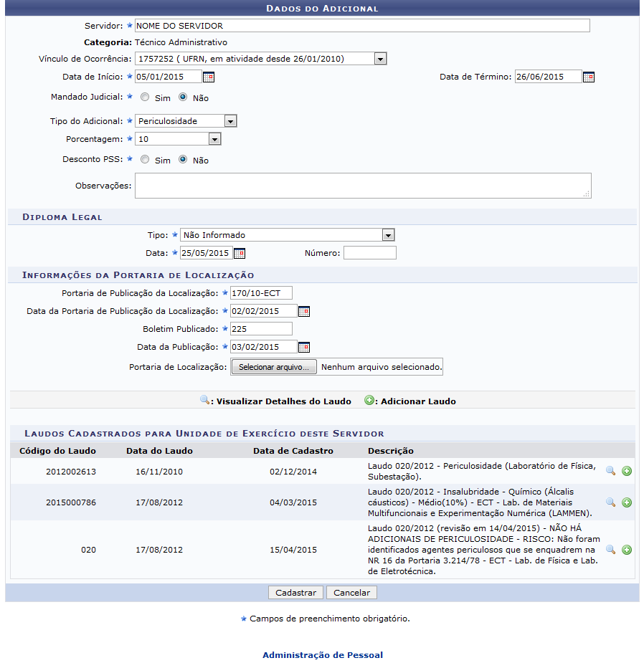644x663 pixels.
Task: Open calendar for Data da Publicação
Action: click(x=304, y=347)
